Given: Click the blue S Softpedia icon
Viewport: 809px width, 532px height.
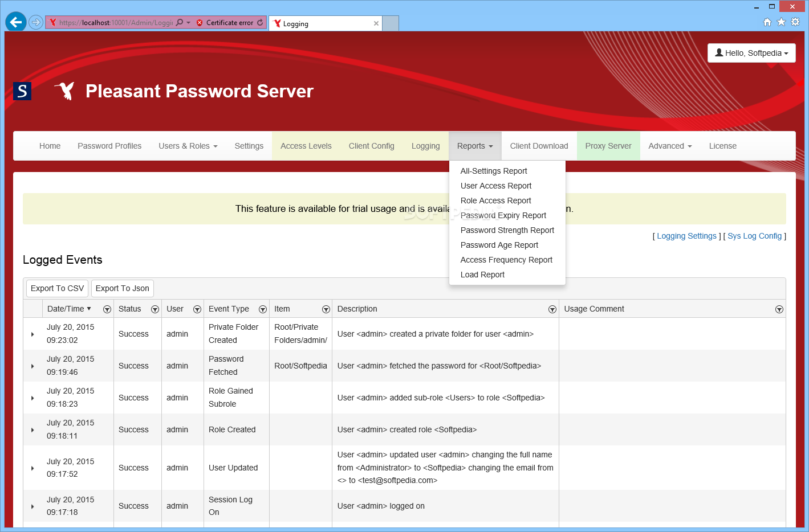Looking at the screenshot, I should point(22,91).
